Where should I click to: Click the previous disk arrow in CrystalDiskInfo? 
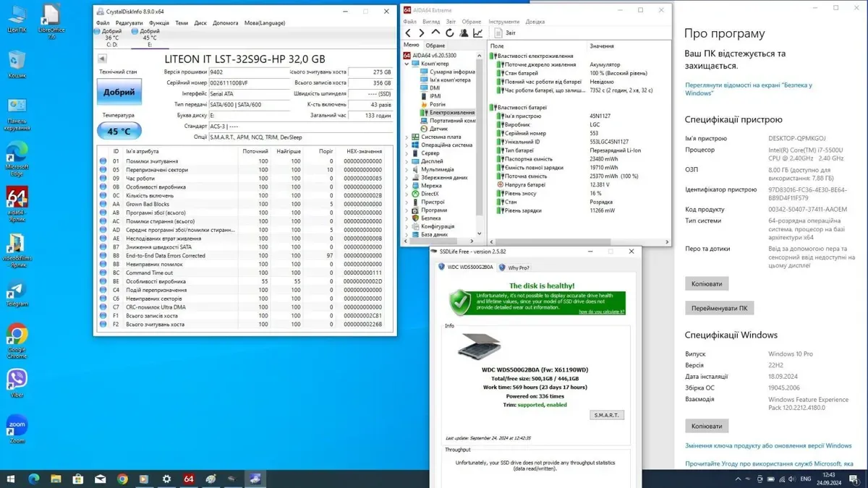102,59
